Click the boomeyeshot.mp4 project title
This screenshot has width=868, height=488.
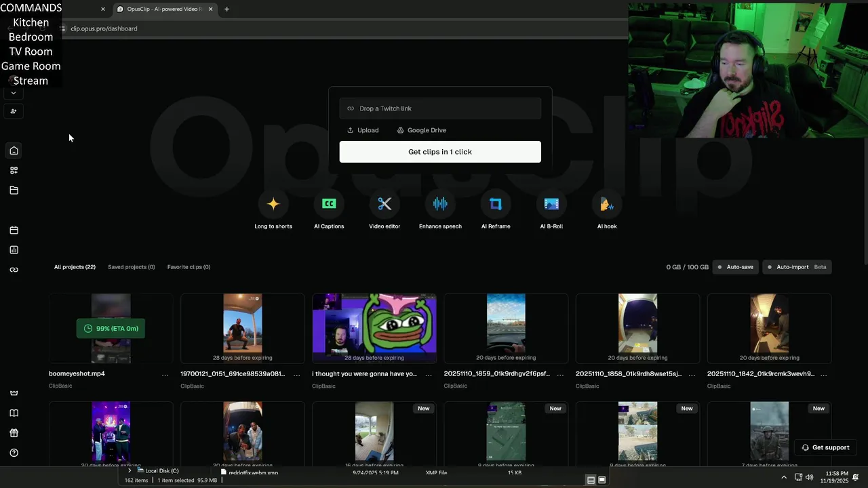click(x=77, y=373)
